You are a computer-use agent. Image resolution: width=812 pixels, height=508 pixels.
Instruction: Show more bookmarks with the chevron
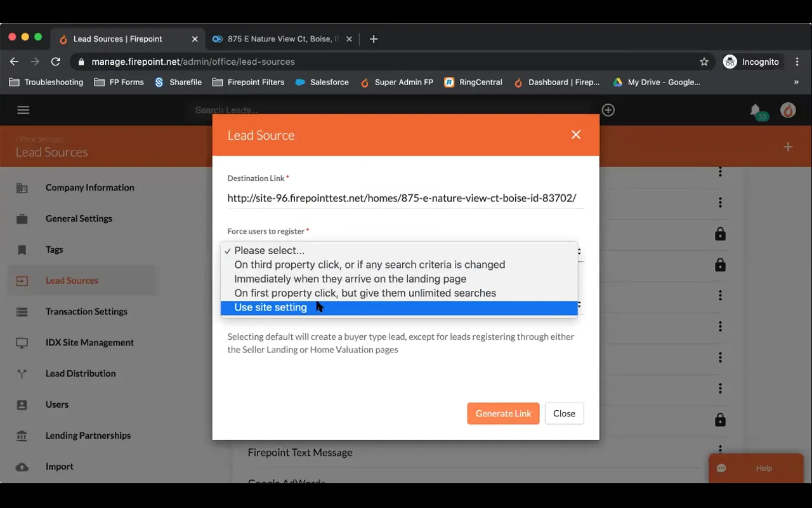click(796, 82)
